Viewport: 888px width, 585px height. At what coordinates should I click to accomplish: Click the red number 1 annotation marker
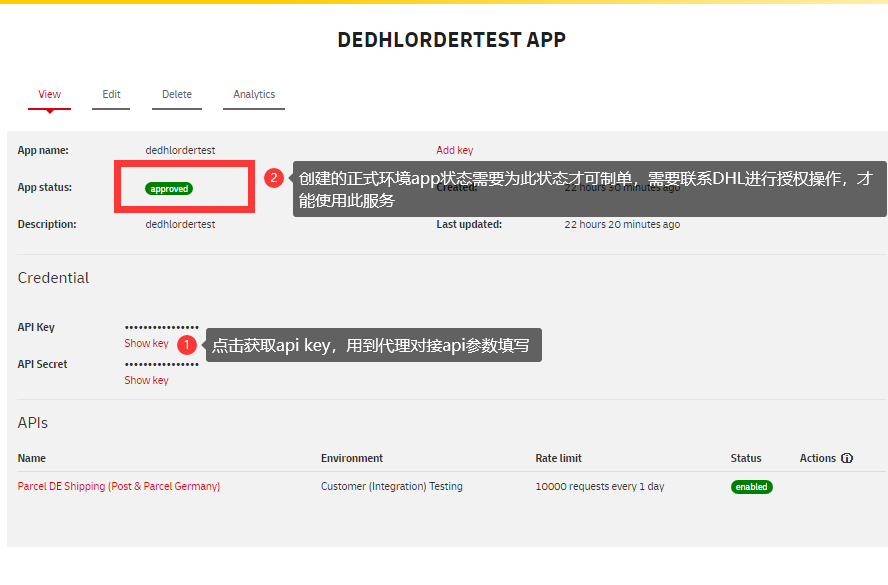187,345
